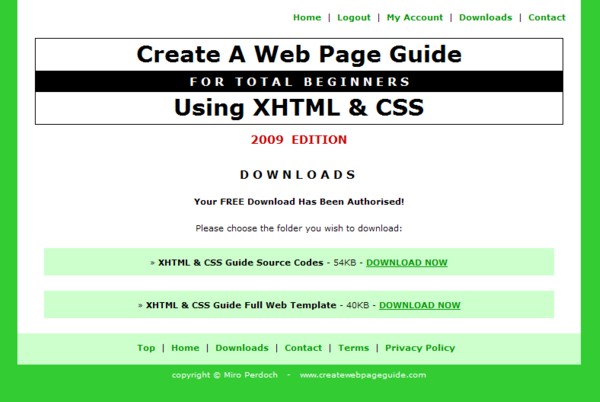Click the 'Using XHTML & CSS' heading
600x402 pixels.
point(299,107)
